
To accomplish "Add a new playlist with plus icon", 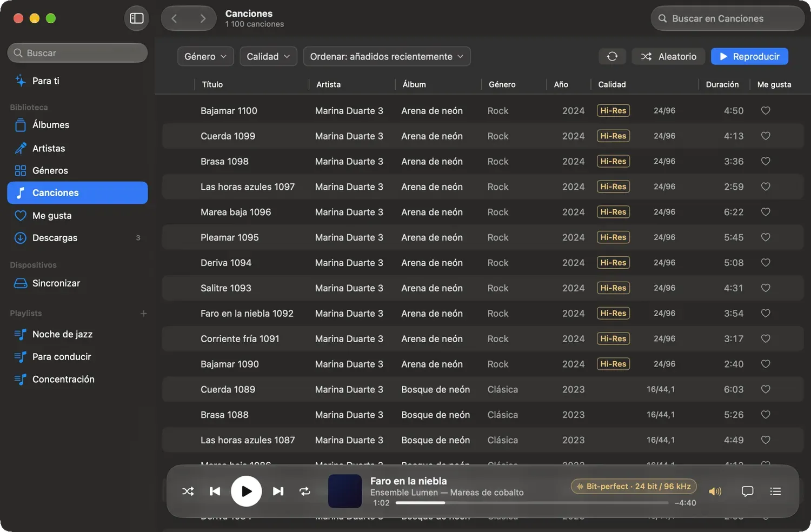I will pyautogui.click(x=143, y=314).
